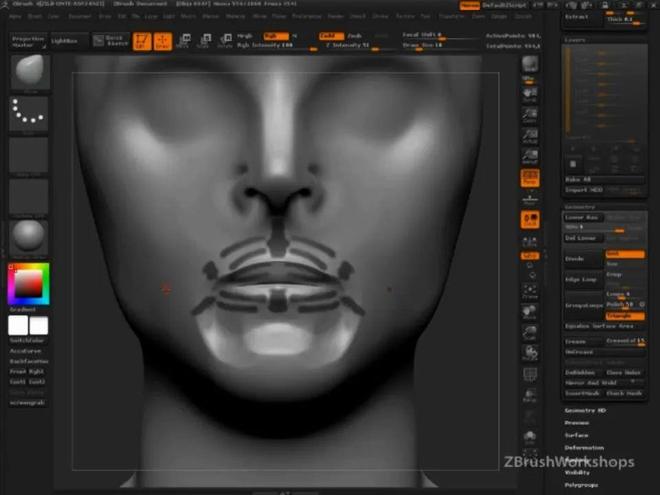Click the AAHalf icon
The height and width of the screenshot is (495, 660).
pyautogui.click(x=530, y=157)
